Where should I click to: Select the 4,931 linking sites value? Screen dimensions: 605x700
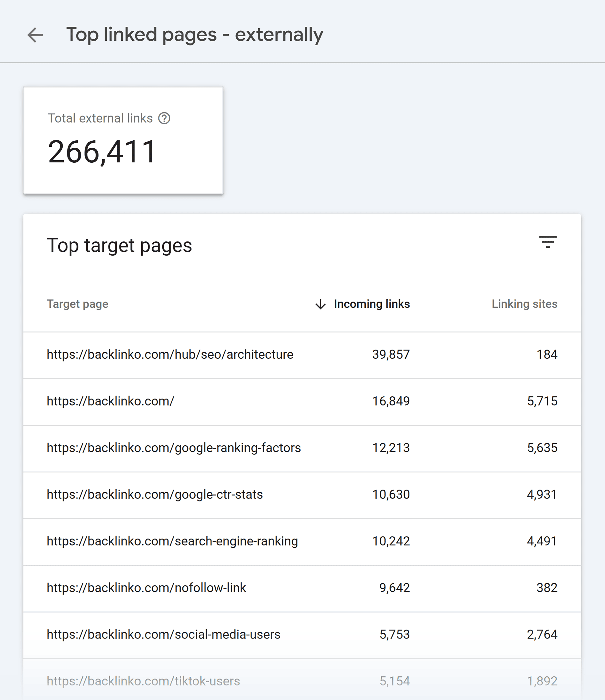click(542, 494)
